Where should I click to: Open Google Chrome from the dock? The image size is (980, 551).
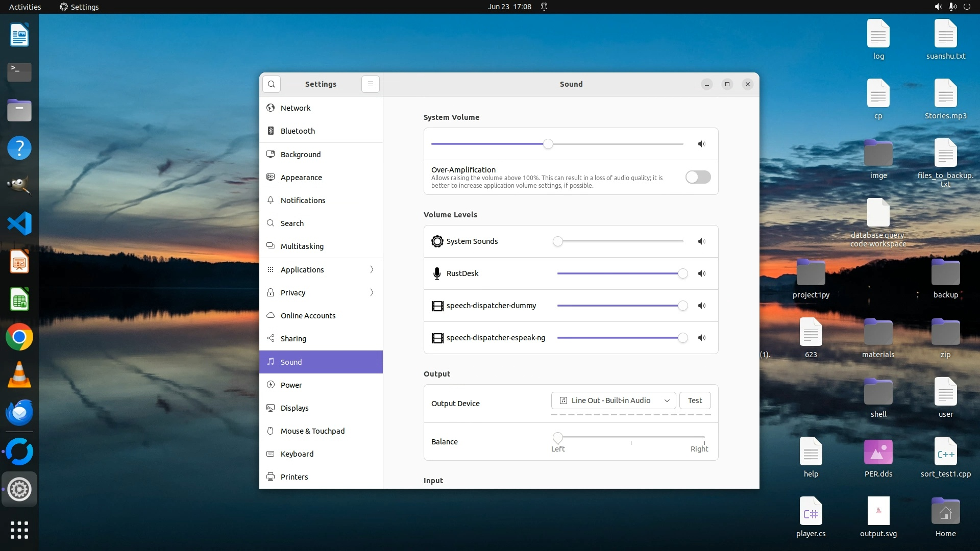tap(19, 337)
